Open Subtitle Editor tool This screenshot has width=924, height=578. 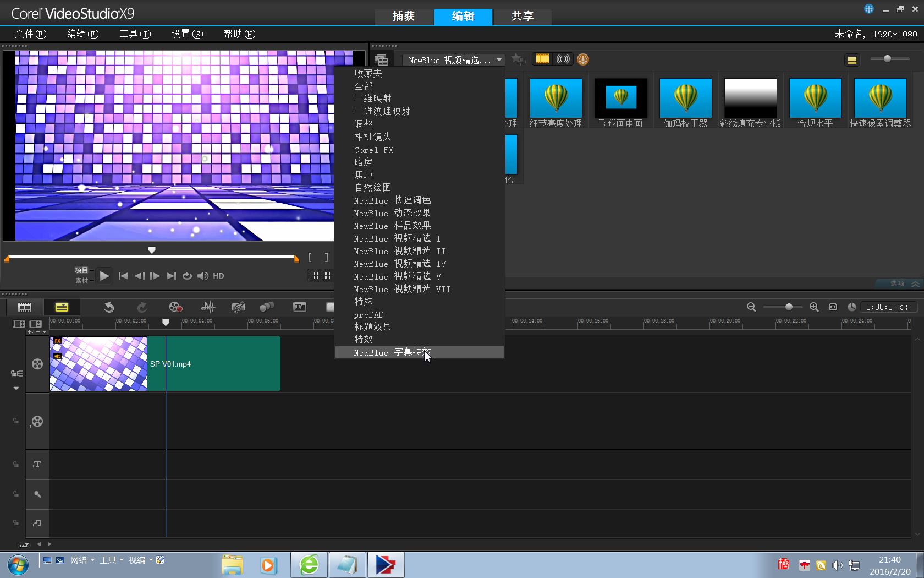coord(300,307)
